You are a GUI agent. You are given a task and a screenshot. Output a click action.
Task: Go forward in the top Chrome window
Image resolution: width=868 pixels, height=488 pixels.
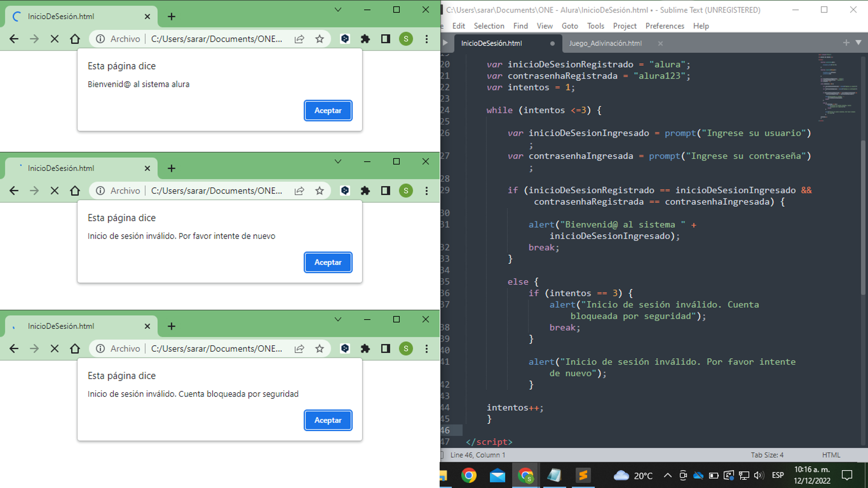point(34,39)
